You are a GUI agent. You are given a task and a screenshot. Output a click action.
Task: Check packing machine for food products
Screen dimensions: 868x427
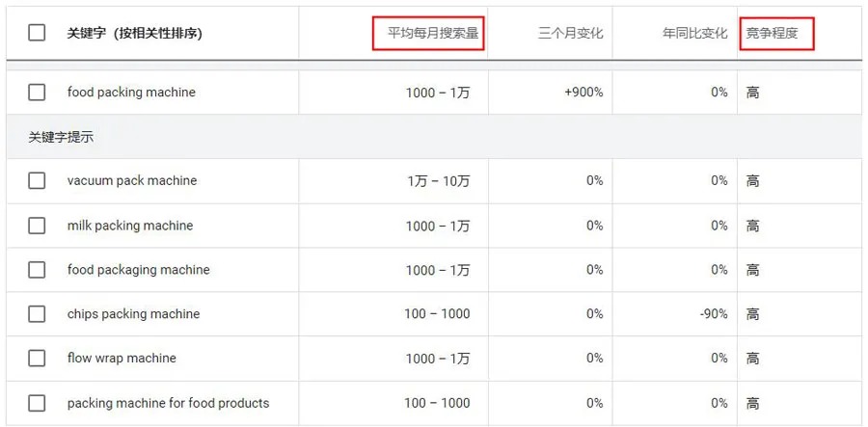click(37, 403)
